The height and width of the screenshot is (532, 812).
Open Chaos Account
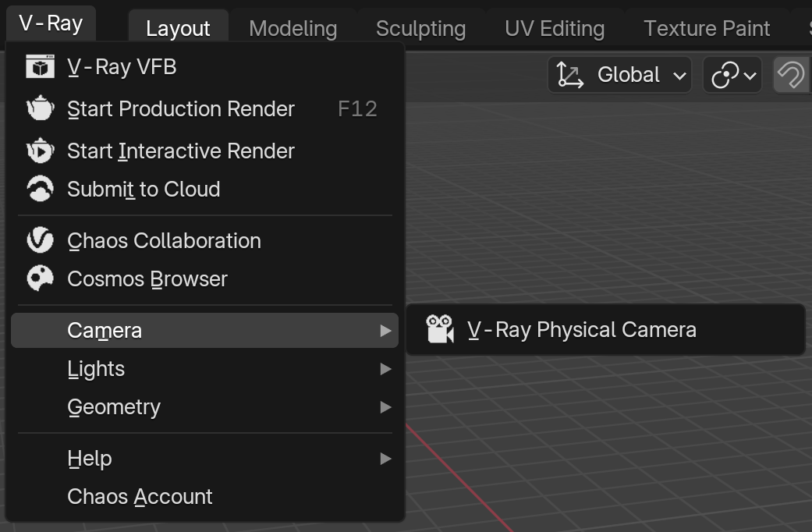click(x=204, y=497)
